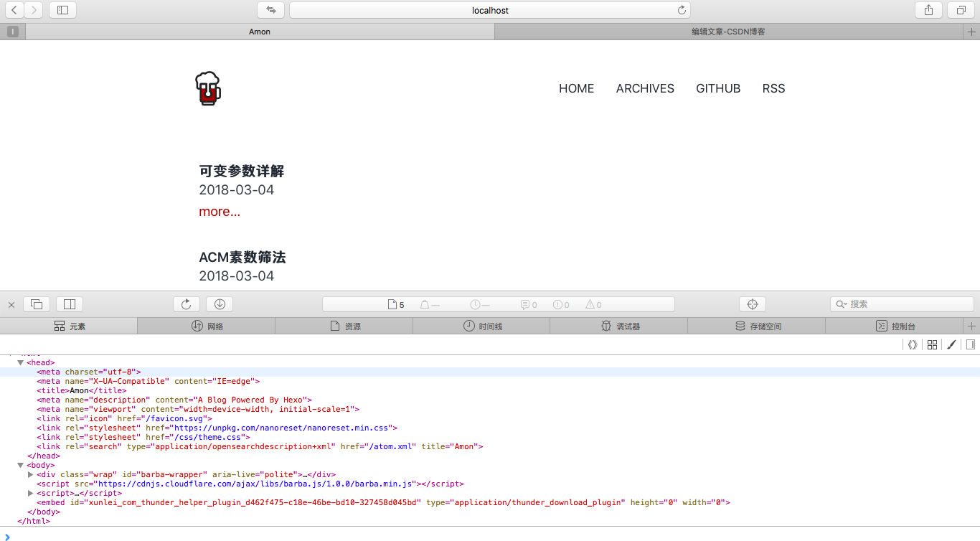Show the details sidebar panel
The height and width of the screenshot is (541, 980).
click(x=971, y=344)
